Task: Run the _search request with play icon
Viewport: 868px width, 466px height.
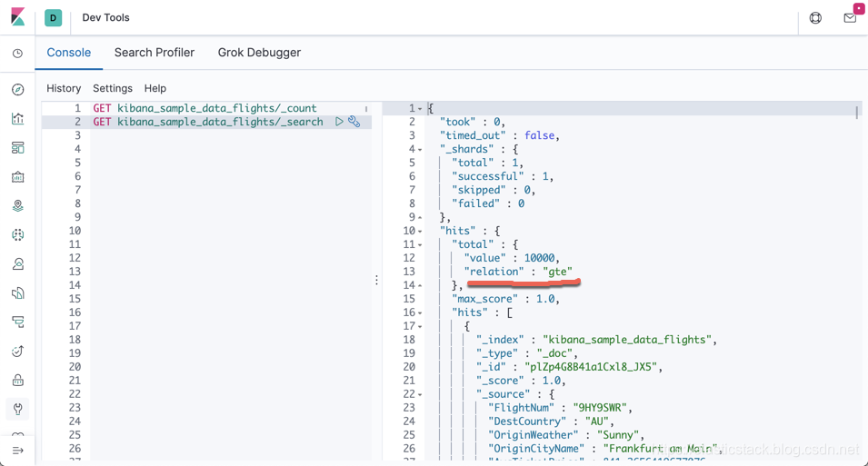Action: tap(339, 122)
